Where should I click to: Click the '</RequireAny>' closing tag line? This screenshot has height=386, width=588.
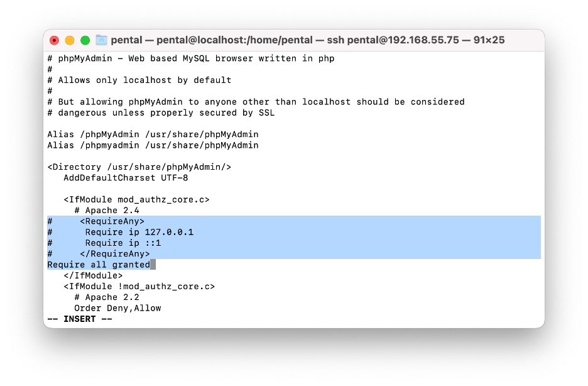coord(115,254)
